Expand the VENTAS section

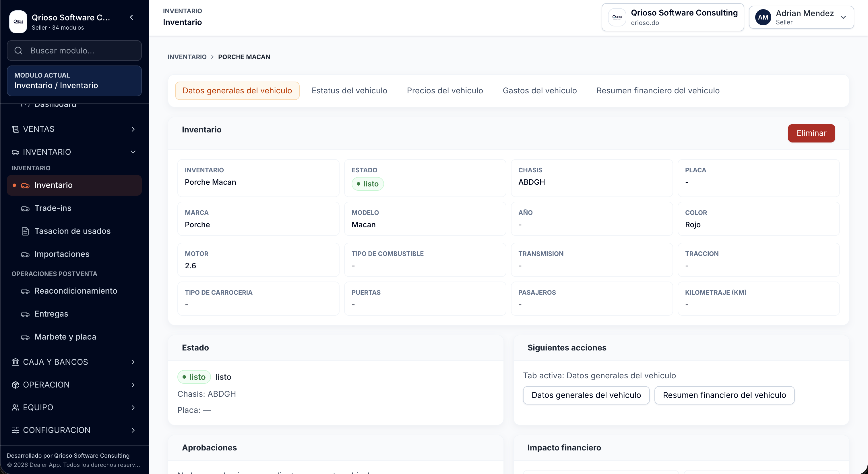click(x=133, y=129)
